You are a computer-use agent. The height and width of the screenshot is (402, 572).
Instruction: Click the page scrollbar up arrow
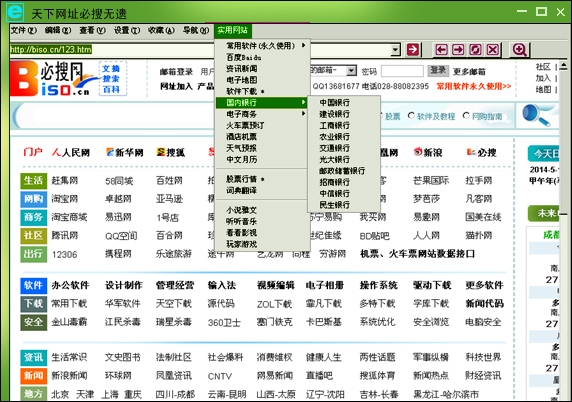[x=564, y=66]
